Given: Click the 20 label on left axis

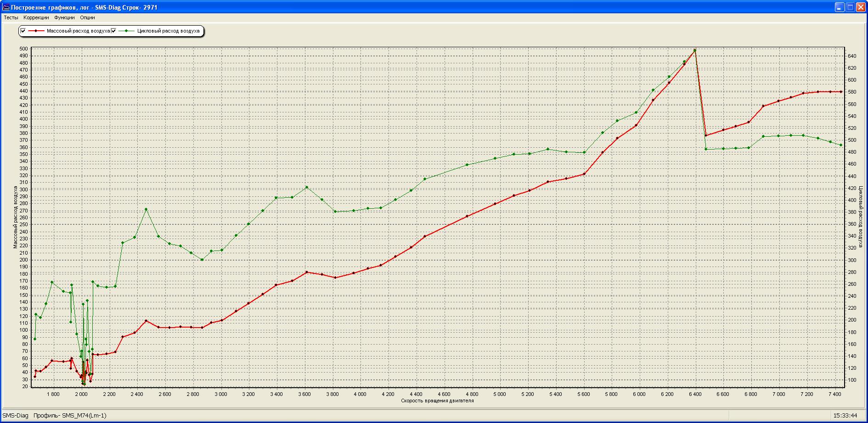Looking at the screenshot, I should pos(25,386).
